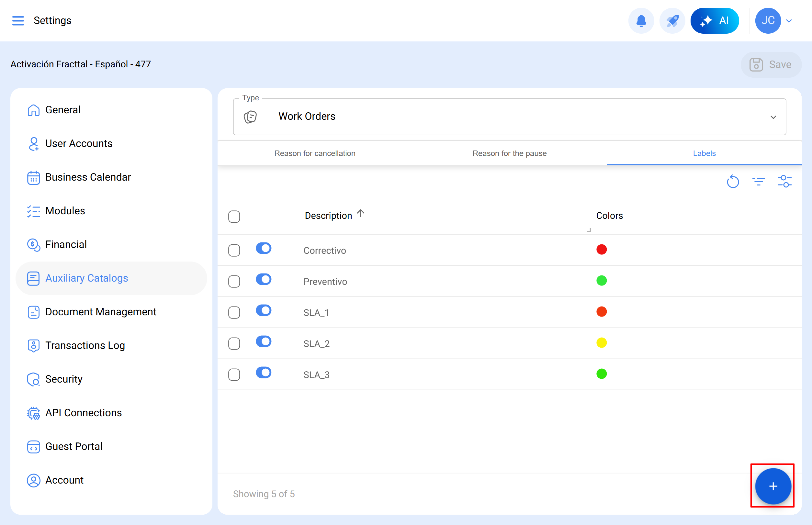The height and width of the screenshot is (525, 812).
Task: Open column settings sliders icon
Action: (x=784, y=181)
